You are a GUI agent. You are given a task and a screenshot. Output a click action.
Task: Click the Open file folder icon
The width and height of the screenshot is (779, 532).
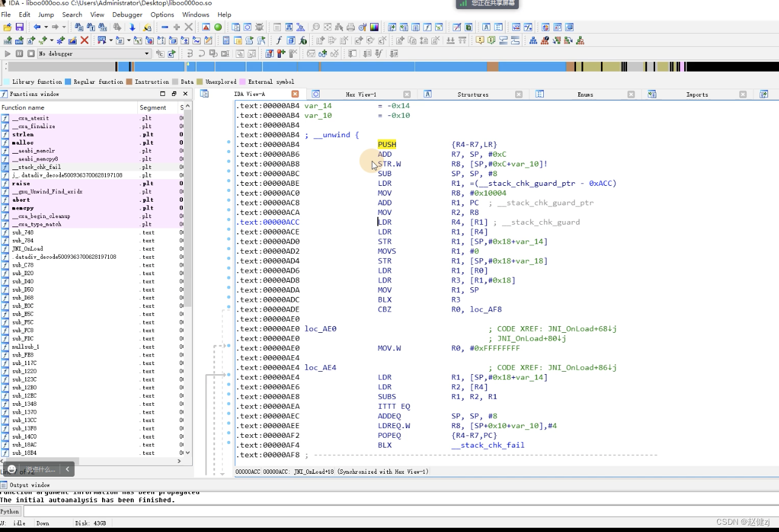tap(7, 27)
